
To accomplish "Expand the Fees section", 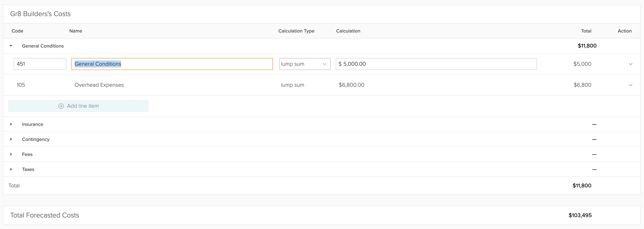I will tap(11, 154).
